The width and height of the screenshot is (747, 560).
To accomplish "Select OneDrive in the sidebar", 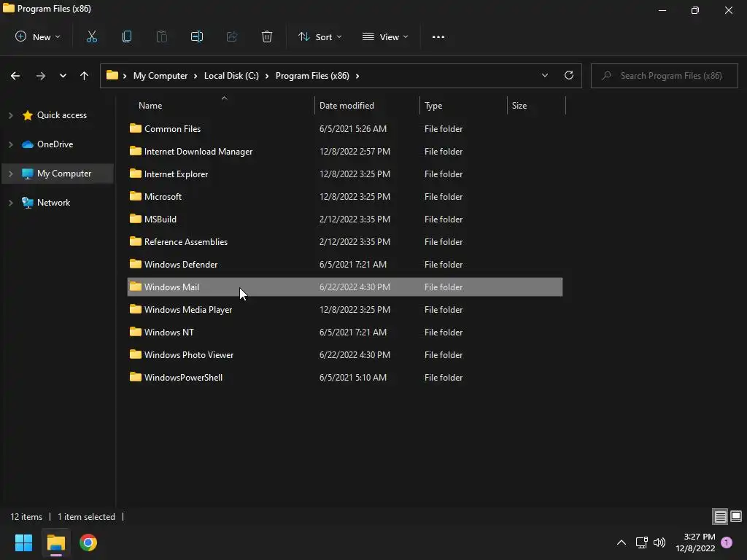I will (55, 144).
